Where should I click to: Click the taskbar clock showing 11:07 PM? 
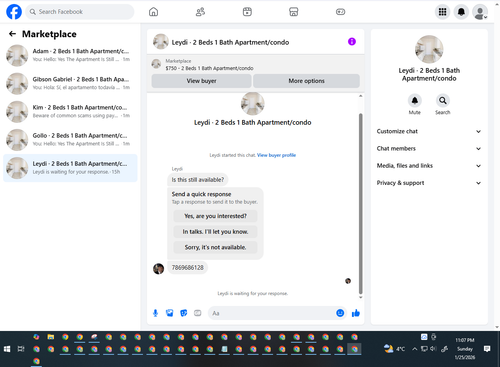[x=465, y=349]
